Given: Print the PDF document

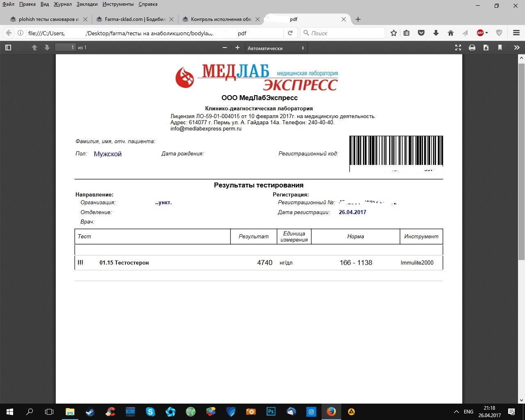Looking at the screenshot, I should pos(472,48).
